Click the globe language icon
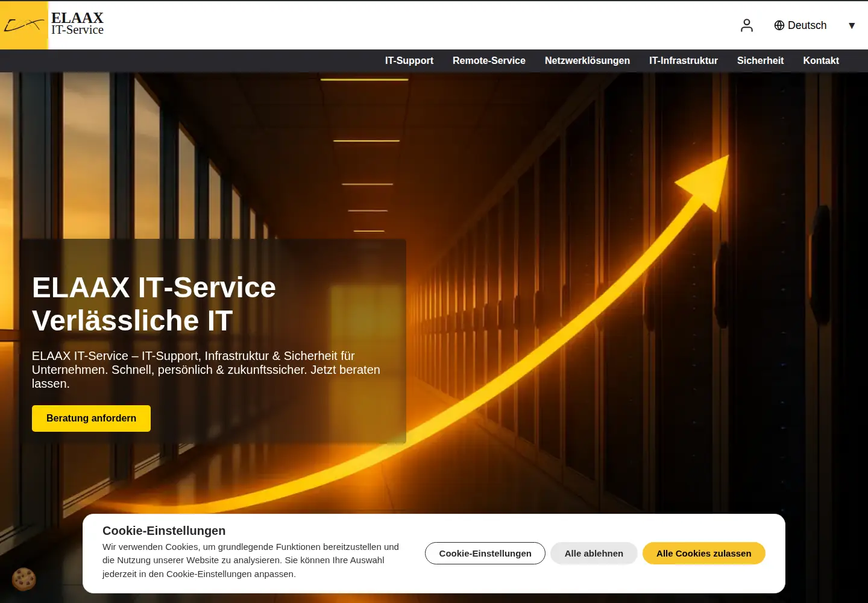868x603 pixels. 779,25
